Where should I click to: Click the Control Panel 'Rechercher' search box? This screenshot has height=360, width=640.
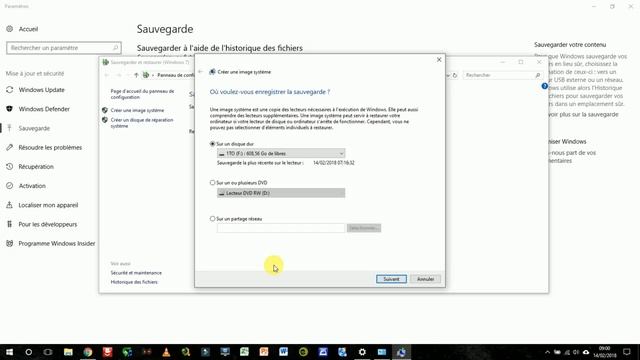pyautogui.click(x=503, y=75)
